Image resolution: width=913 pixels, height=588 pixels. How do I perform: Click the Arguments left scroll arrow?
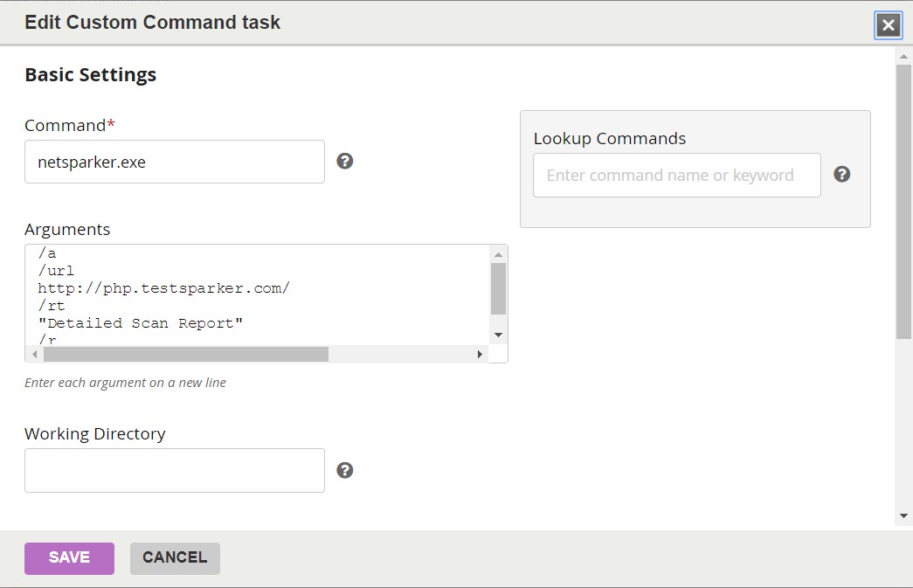[35, 355]
